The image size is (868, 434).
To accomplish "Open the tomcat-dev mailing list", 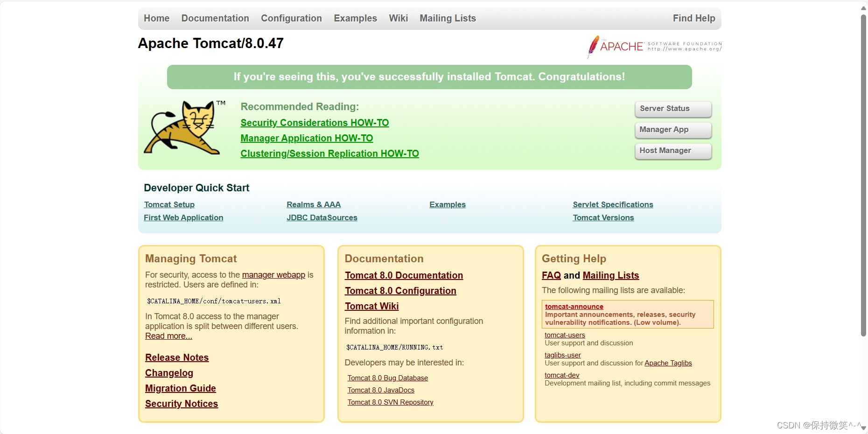I will 562,375.
